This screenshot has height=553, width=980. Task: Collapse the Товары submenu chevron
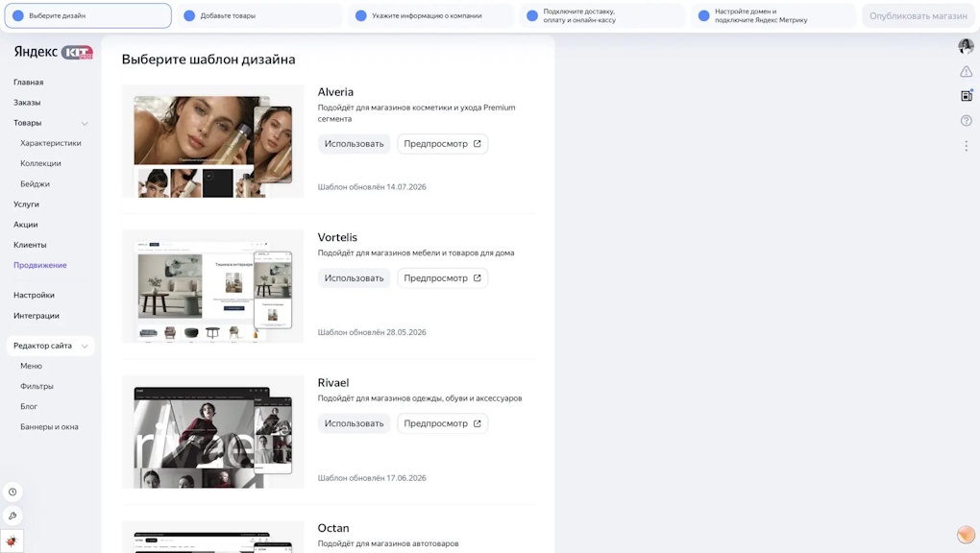tap(85, 123)
